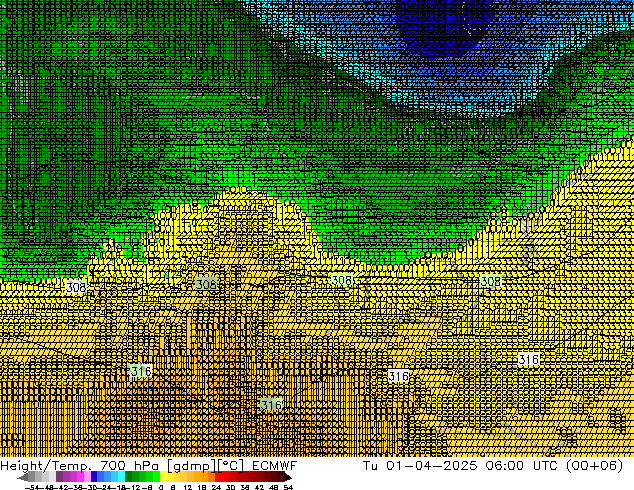Image resolution: width=634 pixels, height=490 pixels.
Task: Click the '(00+06)' forecast offset
Action: pyautogui.click(x=594, y=466)
